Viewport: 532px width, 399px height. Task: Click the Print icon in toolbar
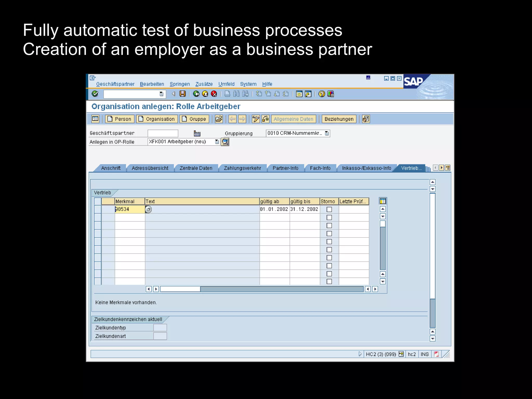pyautogui.click(x=227, y=94)
